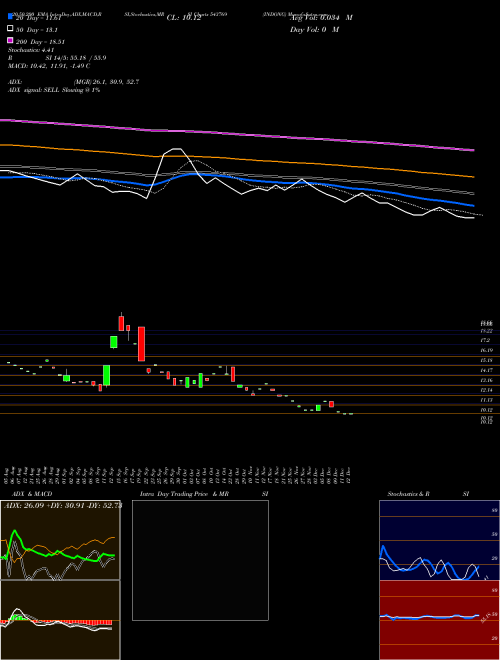Click the magenta 200-day EMA line endpoint

click(474, 150)
